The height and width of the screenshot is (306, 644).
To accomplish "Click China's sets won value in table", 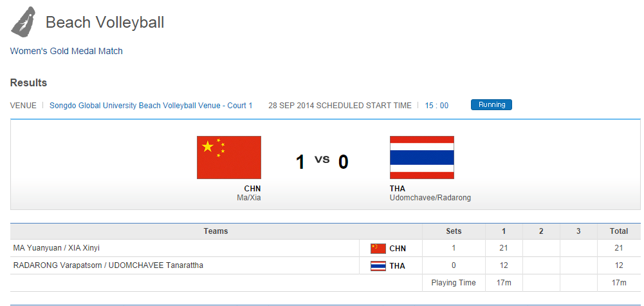I will (x=454, y=248).
